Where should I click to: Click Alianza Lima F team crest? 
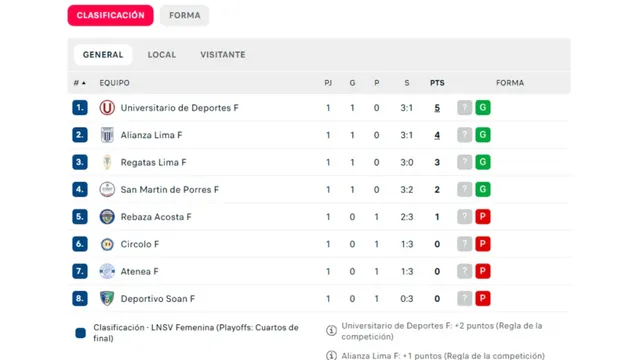[x=107, y=135]
